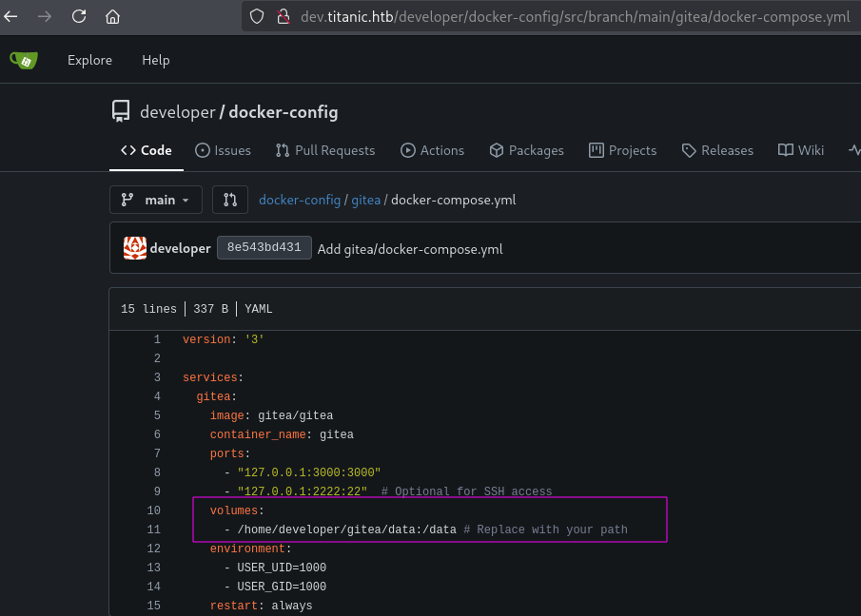Switch to the Packages tab
Image resolution: width=861 pixels, height=616 pixels.
pyautogui.click(x=527, y=150)
